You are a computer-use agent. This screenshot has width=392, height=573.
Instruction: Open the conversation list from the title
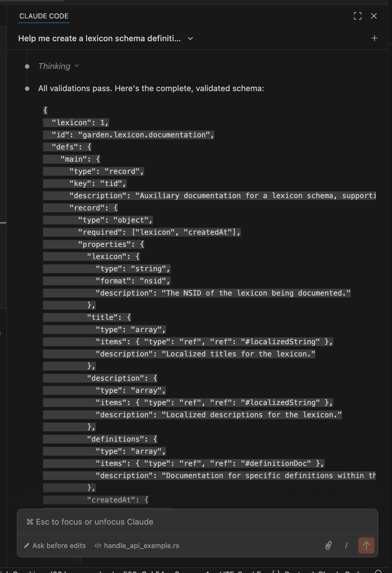(x=99, y=38)
